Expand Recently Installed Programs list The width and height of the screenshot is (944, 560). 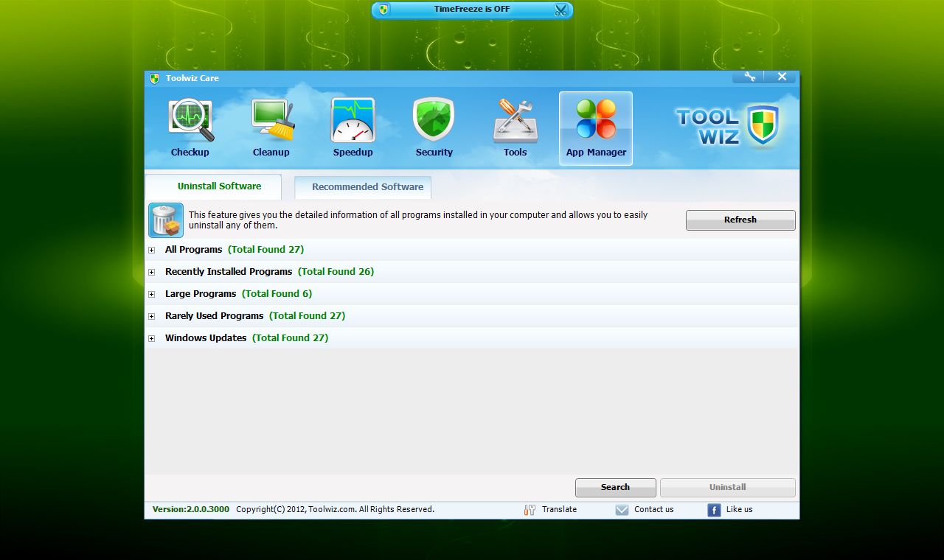tap(152, 272)
